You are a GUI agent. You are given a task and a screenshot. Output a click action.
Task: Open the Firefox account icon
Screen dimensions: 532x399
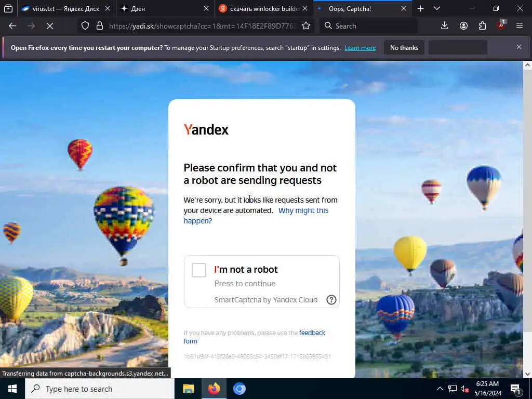[x=463, y=26]
